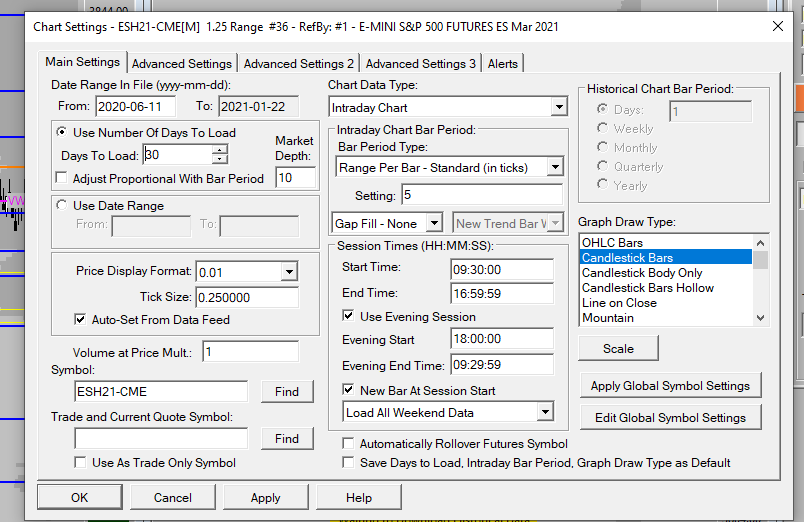Expand the Load All Weekend Data dropdown
The width and height of the screenshot is (804, 522).
(x=545, y=412)
